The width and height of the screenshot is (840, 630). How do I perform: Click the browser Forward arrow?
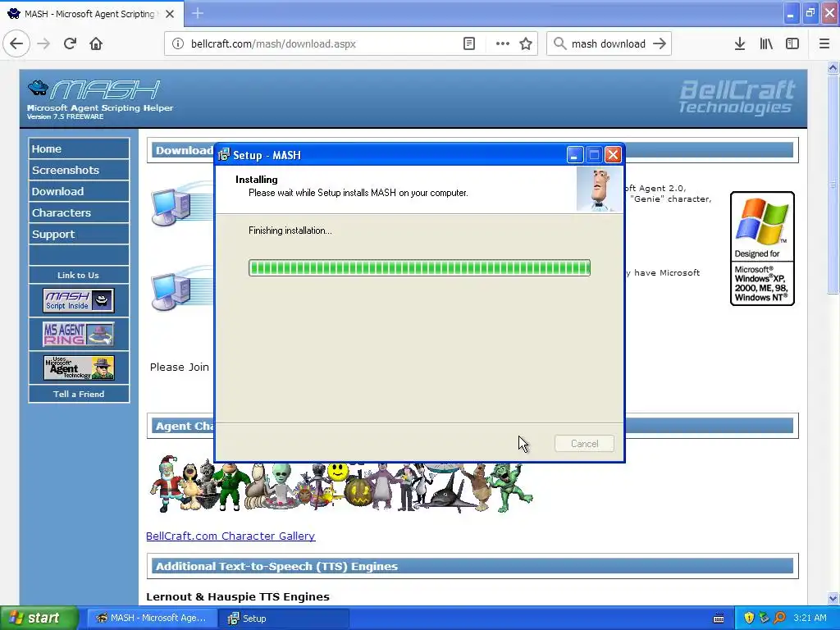coord(44,44)
